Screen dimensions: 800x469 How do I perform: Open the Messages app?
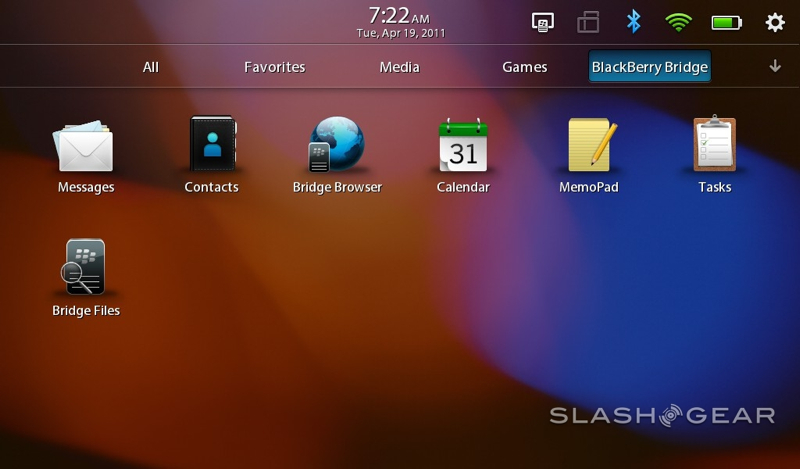coord(85,149)
